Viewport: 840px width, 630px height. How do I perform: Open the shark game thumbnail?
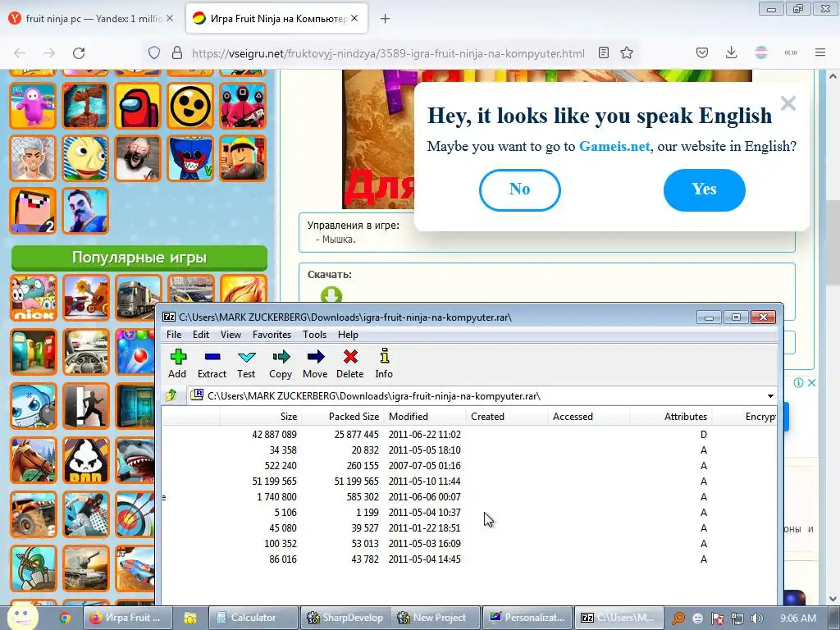135,460
